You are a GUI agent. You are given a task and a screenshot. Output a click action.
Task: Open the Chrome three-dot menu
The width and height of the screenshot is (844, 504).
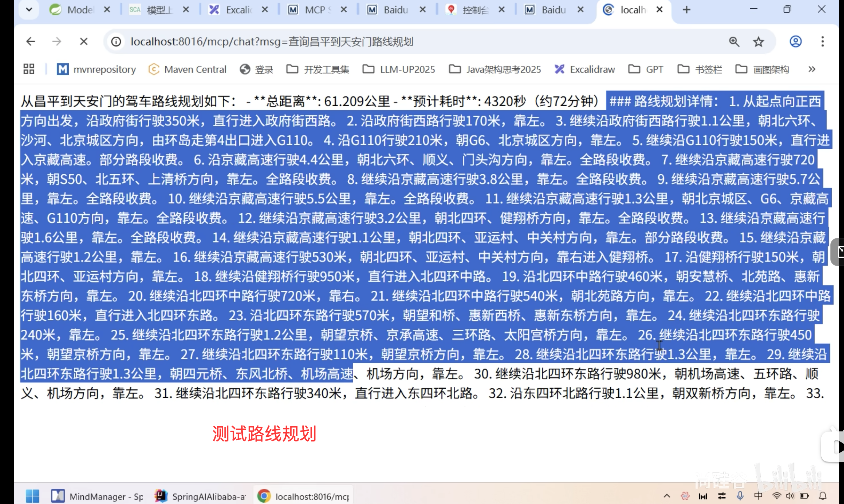[x=823, y=41]
